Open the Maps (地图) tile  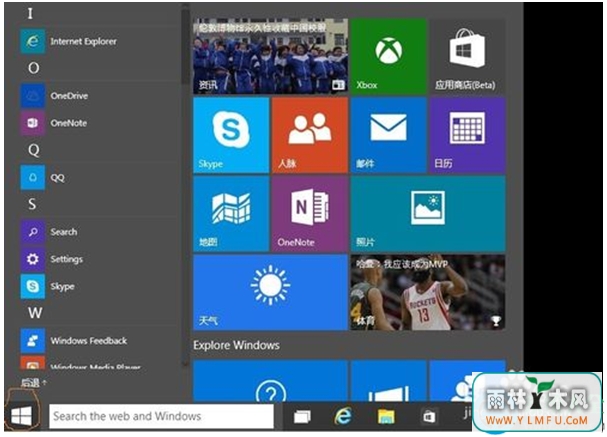[231, 214]
